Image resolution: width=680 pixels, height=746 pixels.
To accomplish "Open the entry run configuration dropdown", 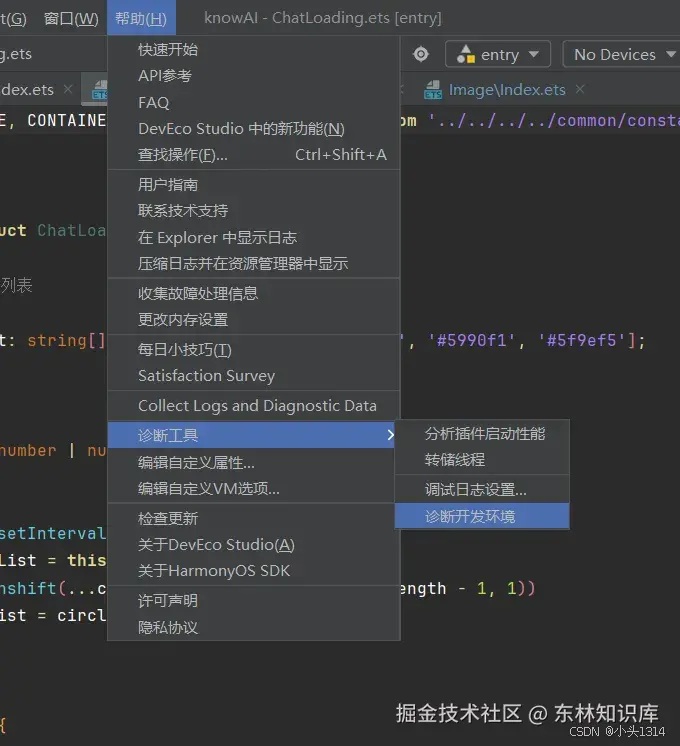I will pos(498,54).
